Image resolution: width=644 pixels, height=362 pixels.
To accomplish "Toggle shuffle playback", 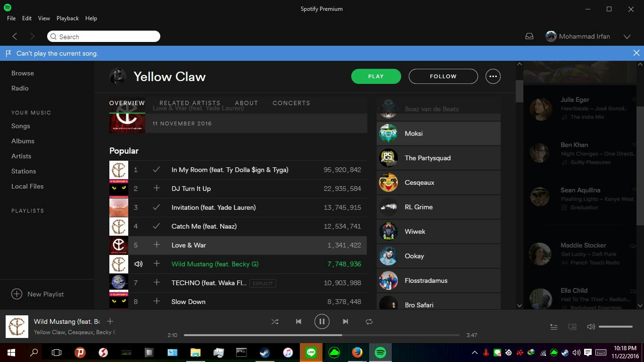I will point(275,321).
